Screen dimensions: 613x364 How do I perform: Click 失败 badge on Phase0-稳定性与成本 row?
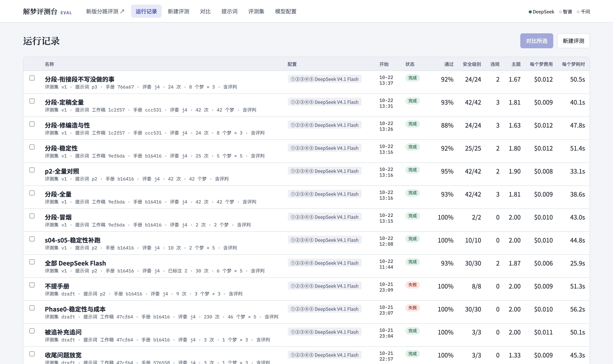point(412,308)
